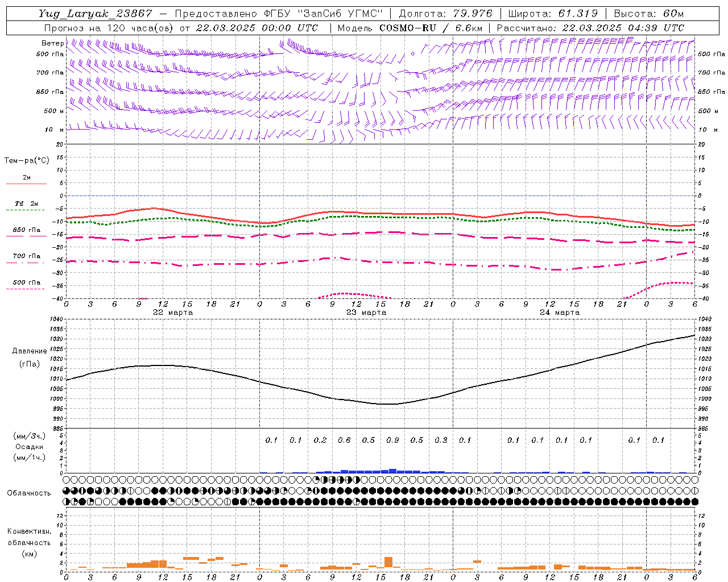Click the 500 м wind level label on left
The width and height of the screenshot is (728, 582).
point(54,111)
